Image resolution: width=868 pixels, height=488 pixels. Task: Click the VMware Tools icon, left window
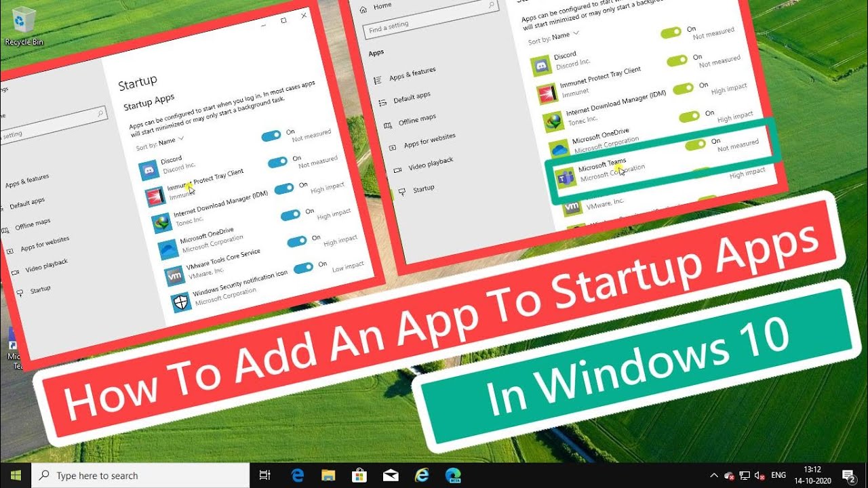(x=175, y=275)
